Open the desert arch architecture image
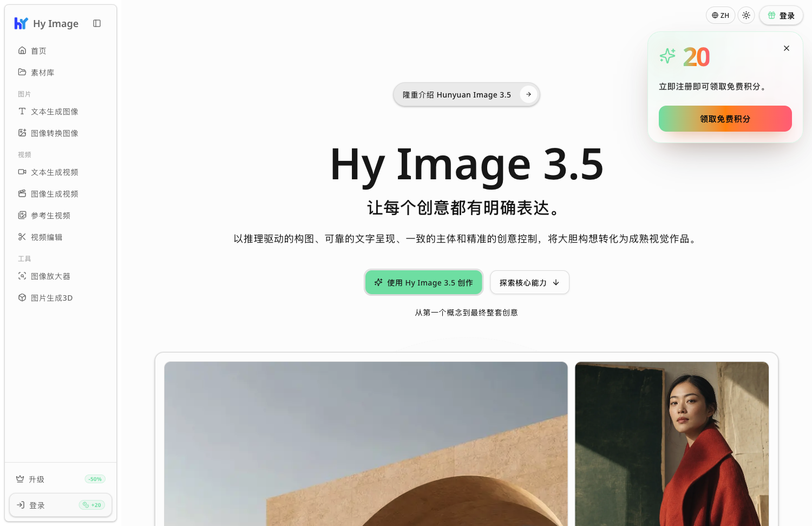Image resolution: width=812 pixels, height=526 pixels. (366, 444)
